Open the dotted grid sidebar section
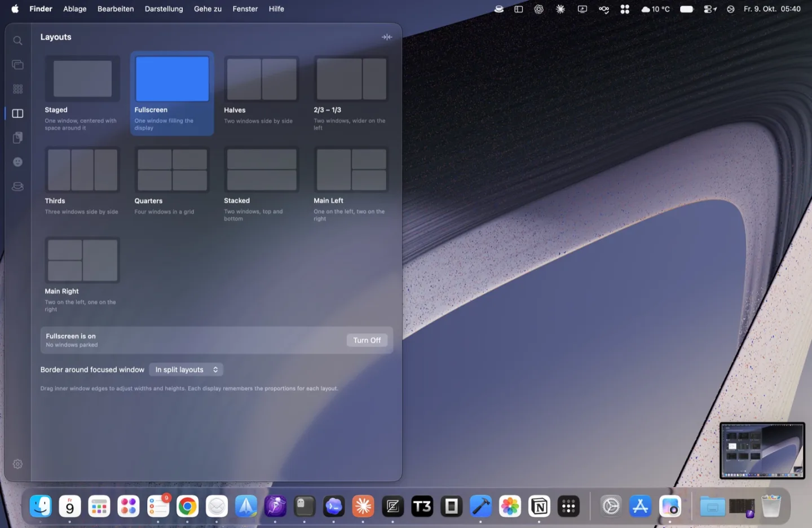812x528 pixels. pyautogui.click(x=17, y=89)
